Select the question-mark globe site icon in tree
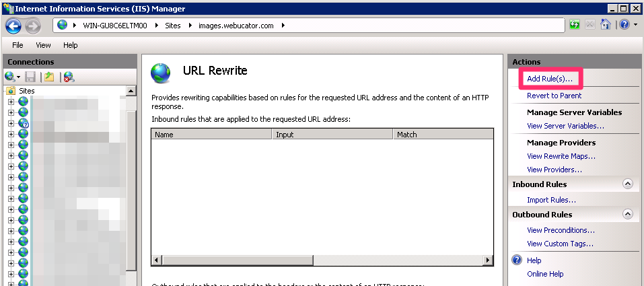The image size is (644, 286). coord(24,123)
